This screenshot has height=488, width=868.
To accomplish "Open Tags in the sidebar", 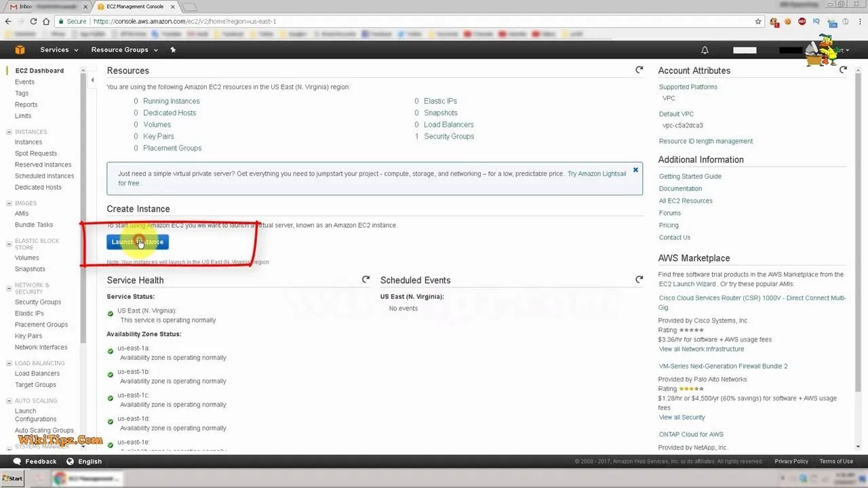I will [22, 93].
